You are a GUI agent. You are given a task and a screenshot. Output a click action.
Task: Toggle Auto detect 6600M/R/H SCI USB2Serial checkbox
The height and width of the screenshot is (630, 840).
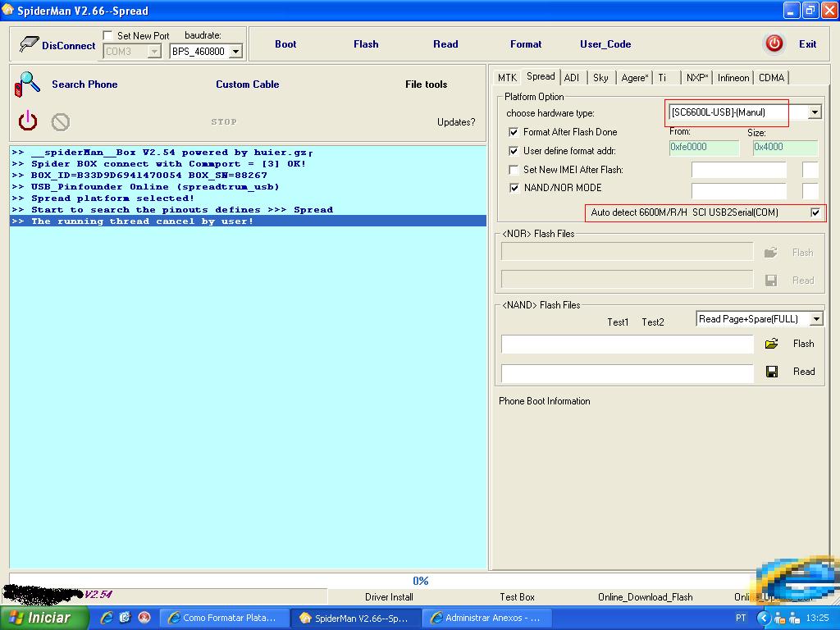(x=815, y=212)
